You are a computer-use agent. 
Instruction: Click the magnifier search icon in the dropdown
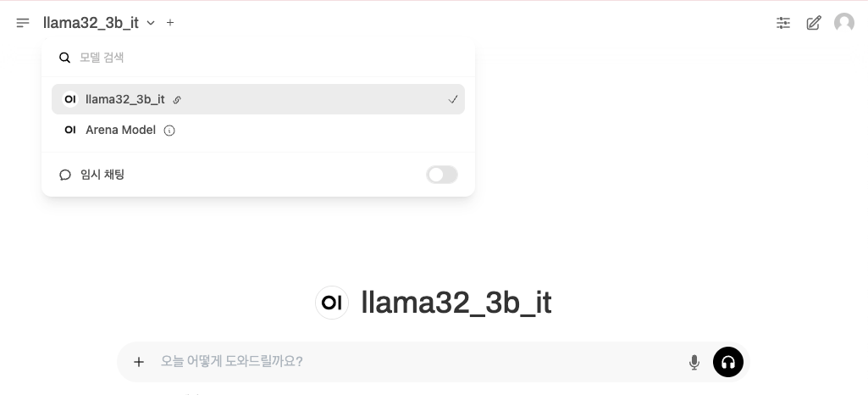[64, 58]
